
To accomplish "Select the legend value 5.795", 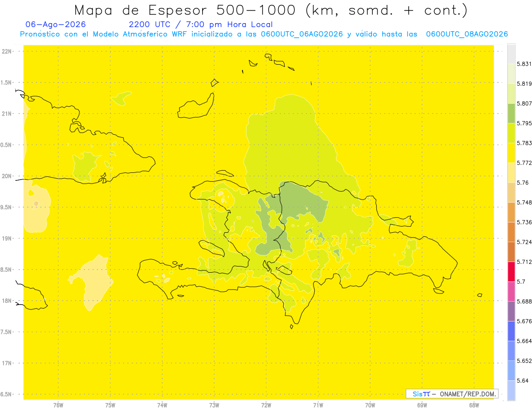I will pyautogui.click(x=524, y=123).
